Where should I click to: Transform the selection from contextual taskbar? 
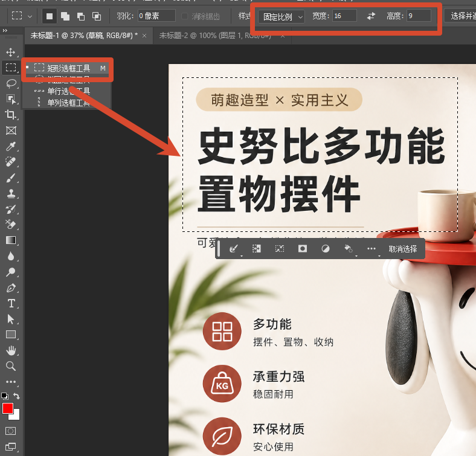280,249
